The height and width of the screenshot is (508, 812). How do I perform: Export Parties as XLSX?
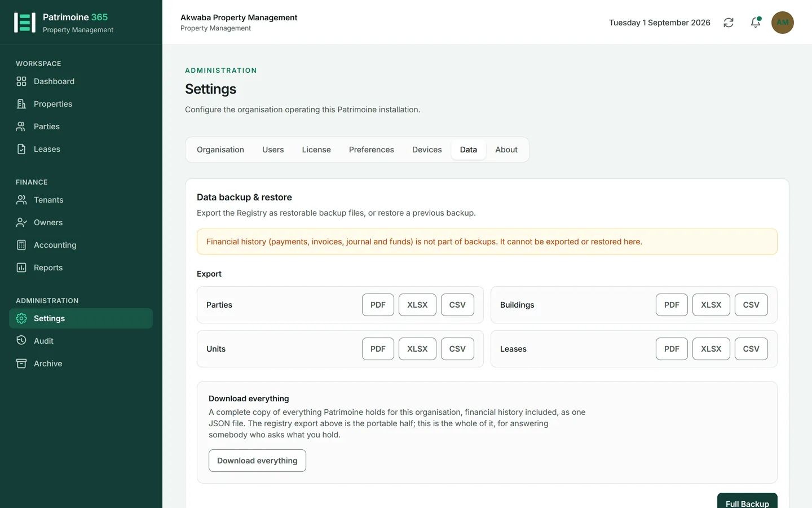(417, 305)
